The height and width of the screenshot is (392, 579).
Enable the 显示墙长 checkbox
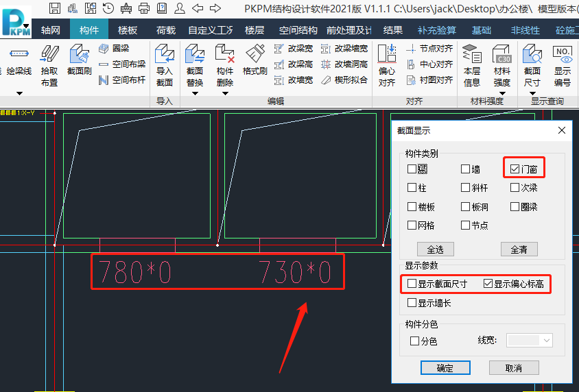click(x=412, y=302)
